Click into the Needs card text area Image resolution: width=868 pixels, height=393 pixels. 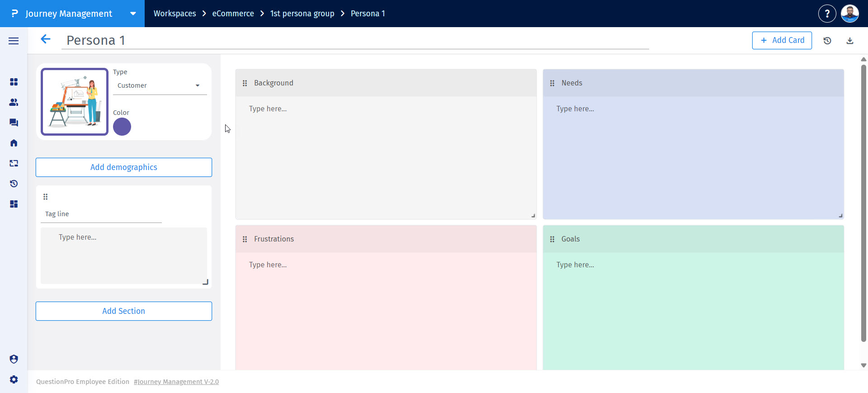693,157
